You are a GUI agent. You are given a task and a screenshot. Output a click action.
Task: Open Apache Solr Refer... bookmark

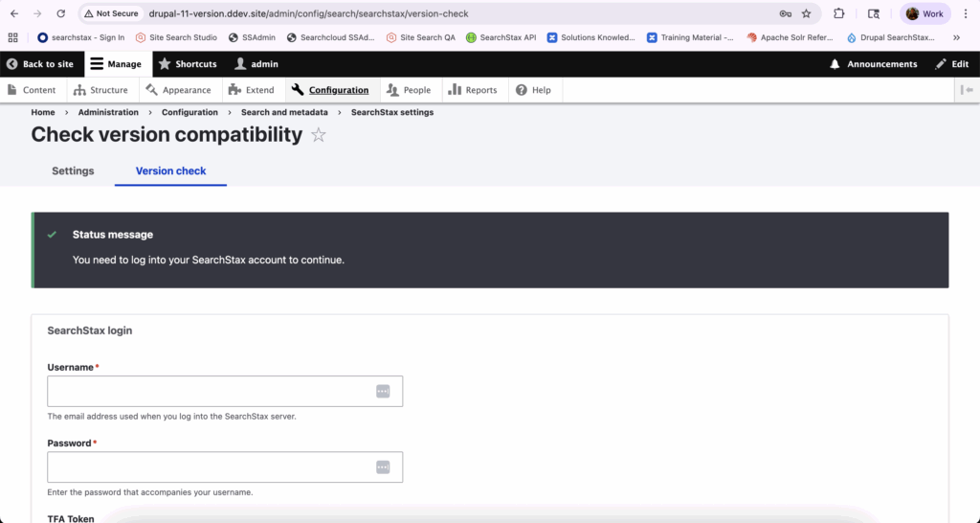[x=790, y=37]
